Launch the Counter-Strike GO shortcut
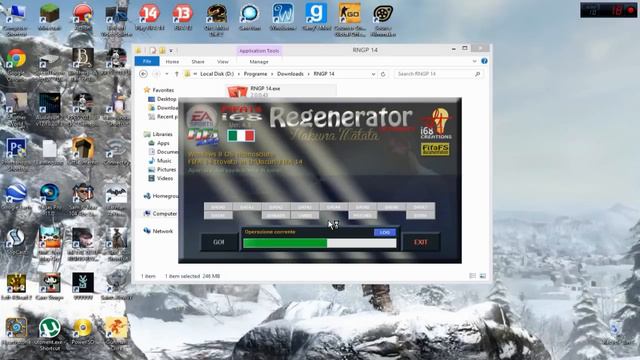The width and height of the screenshot is (640, 360). coord(350,19)
